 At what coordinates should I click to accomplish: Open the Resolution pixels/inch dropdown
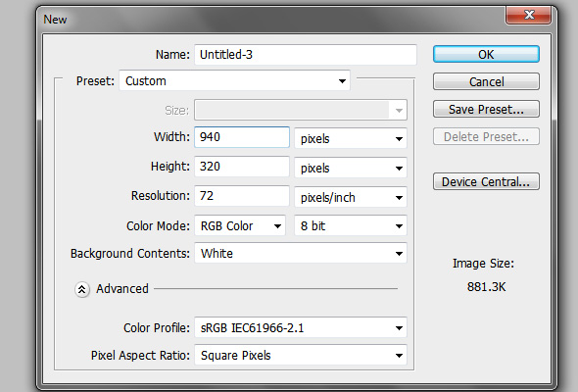[x=351, y=197]
